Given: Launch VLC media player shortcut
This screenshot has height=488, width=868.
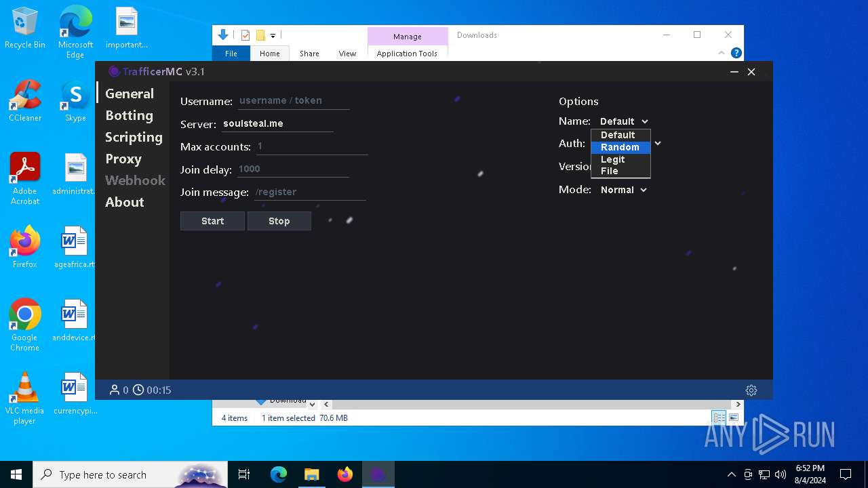Looking at the screenshot, I should pos(25,399).
